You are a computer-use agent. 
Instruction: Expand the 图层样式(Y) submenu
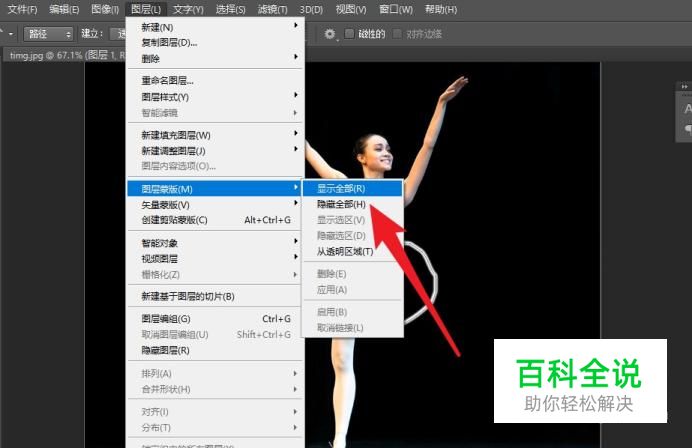(x=215, y=97)
